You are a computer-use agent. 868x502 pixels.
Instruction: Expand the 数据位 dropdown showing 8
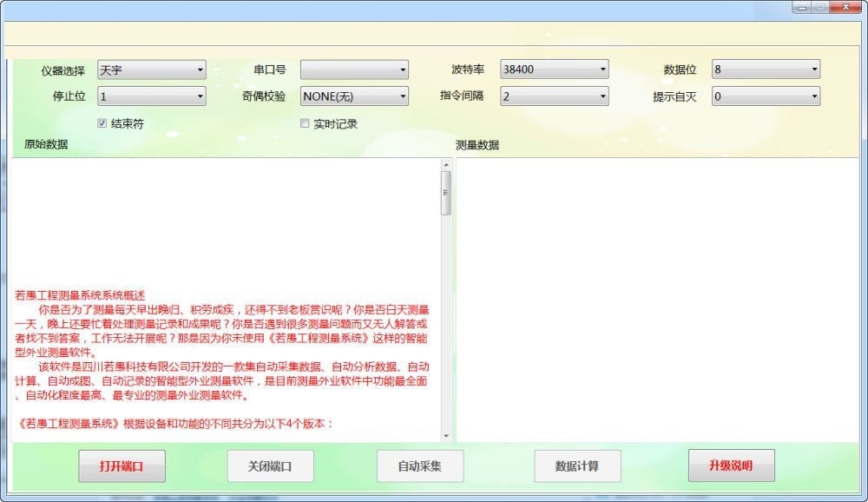[x=766, y=69]
